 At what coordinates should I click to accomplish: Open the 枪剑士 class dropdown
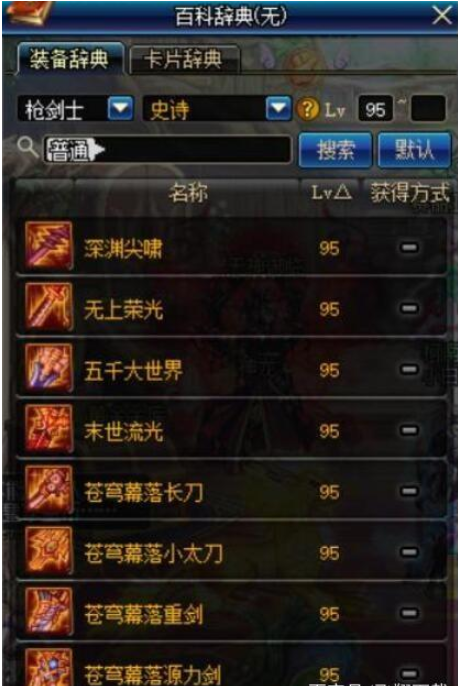(x=120, y=108)
